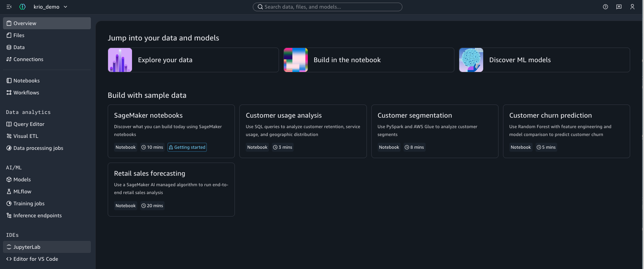Click the Getting started tag
This screenshot has width=644, height=269.
(x=187, y=147)
